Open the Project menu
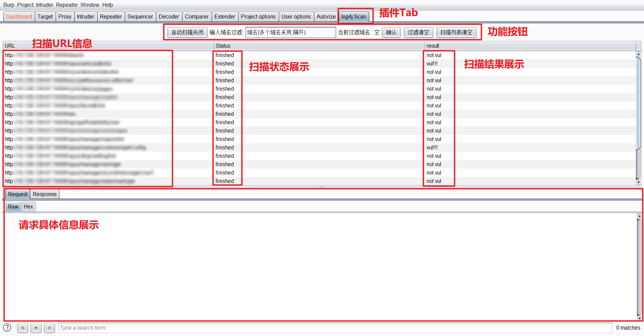 point(25,5)
